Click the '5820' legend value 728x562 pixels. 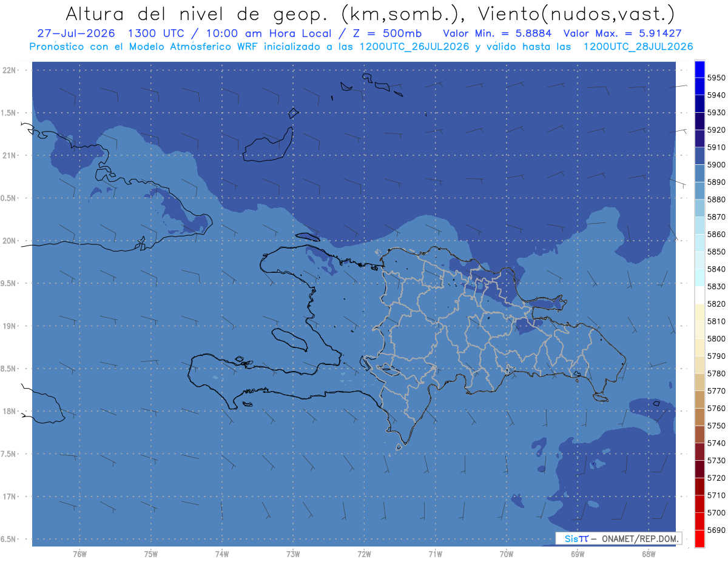pyautogui.click(x=716, y=304)
